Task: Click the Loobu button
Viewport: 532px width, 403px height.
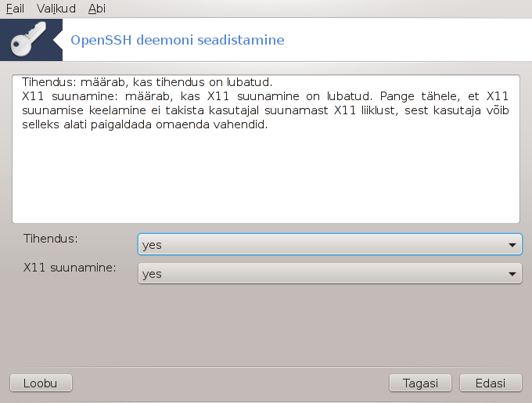Action: pos(41,383)
